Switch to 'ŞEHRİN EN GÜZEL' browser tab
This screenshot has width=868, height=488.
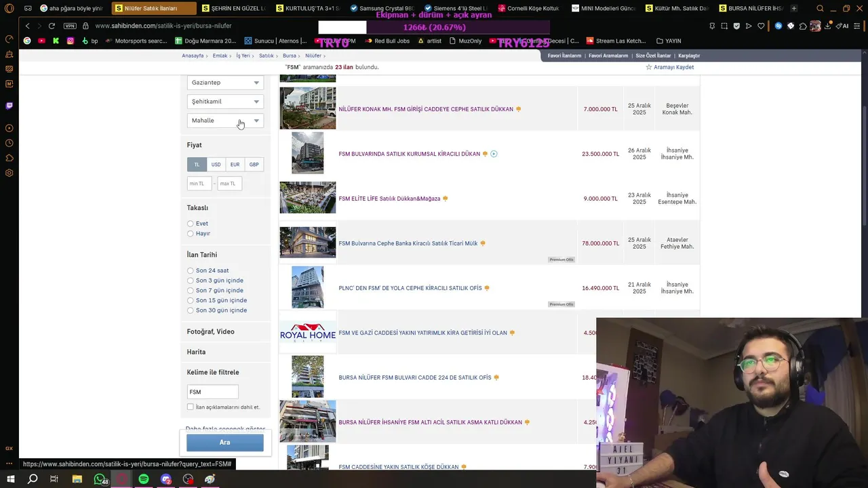coord(236,8)
